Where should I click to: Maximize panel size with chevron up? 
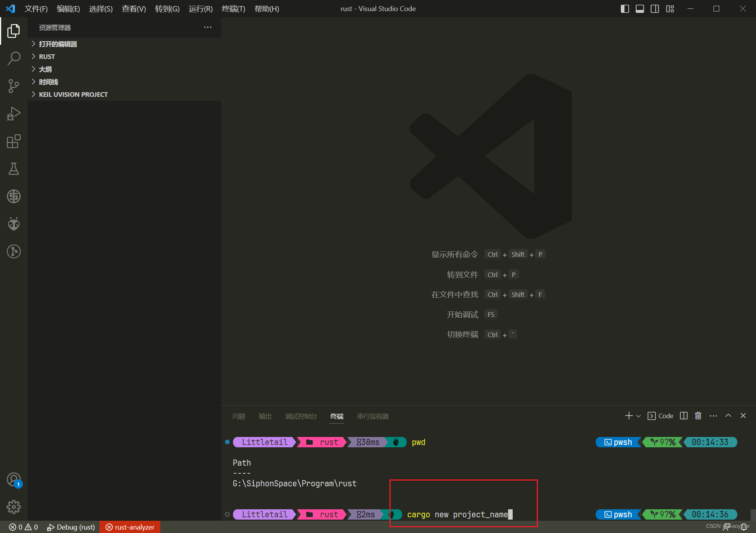[x=728, y=416]
